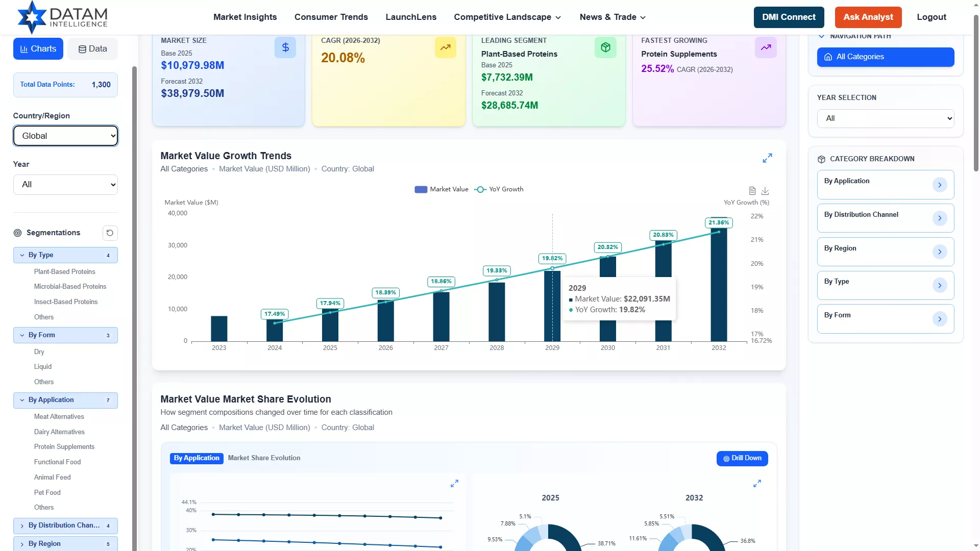The image size is (980, 551).
Task: Click the By Distribution Channel arrow icon
Action: pyautogui.click(x=940, y=218)
